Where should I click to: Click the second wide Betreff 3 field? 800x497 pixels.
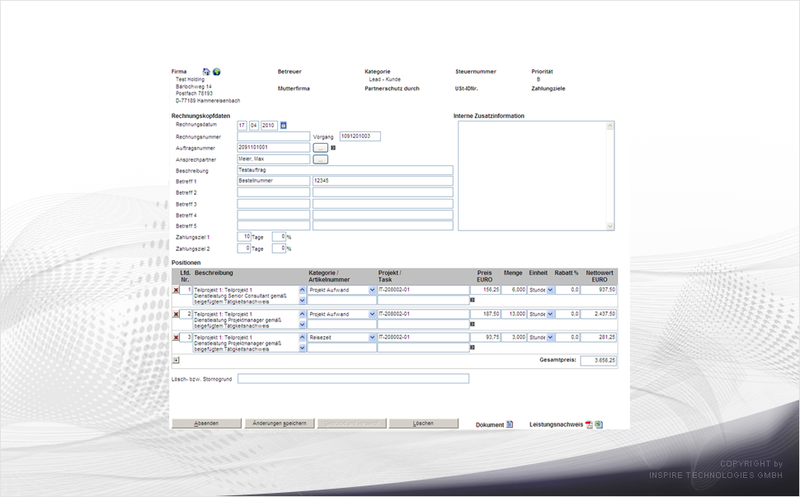click(x=383, y=204)
